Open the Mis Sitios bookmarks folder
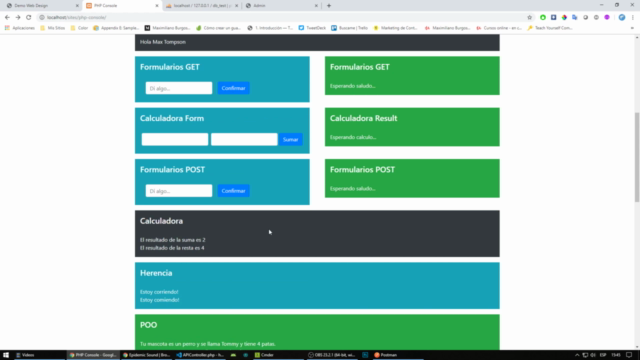Image resolution: width=640 pixels, height=360 pixels. 53,28
